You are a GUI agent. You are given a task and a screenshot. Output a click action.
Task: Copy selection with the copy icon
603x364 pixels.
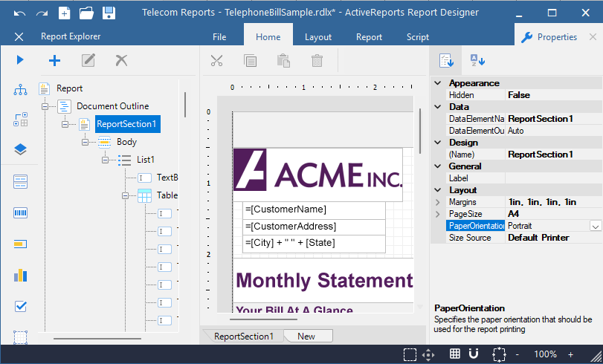251,60
